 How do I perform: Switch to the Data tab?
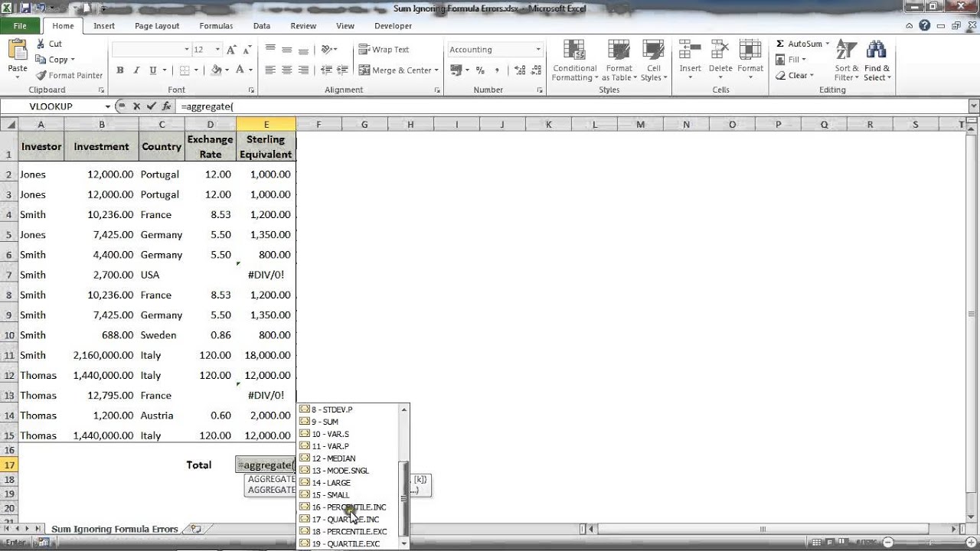(x=262, y=25)
